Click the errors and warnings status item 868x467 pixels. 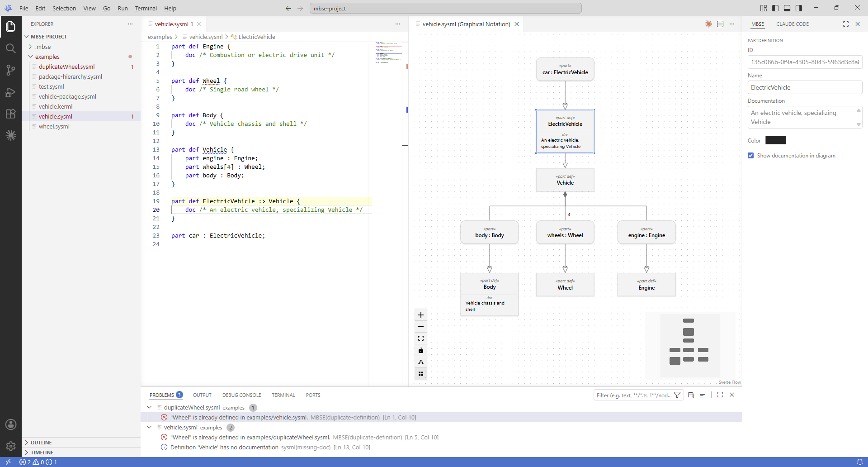tap(38, 462)
